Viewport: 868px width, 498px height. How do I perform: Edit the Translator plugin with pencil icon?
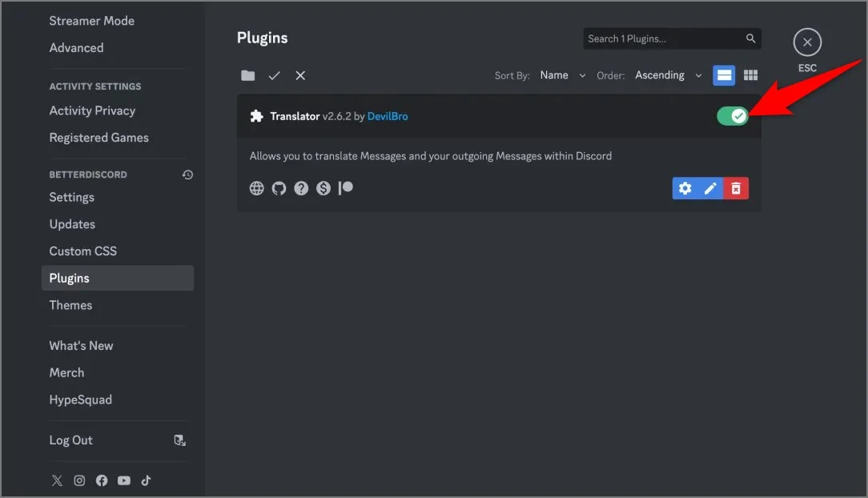click(710, 188)
